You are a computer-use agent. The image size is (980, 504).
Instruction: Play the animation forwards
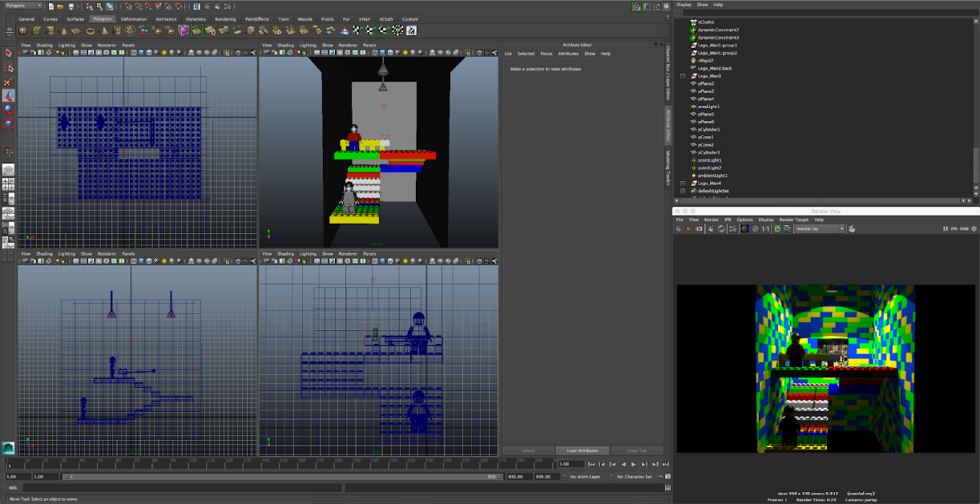point(634,464)
